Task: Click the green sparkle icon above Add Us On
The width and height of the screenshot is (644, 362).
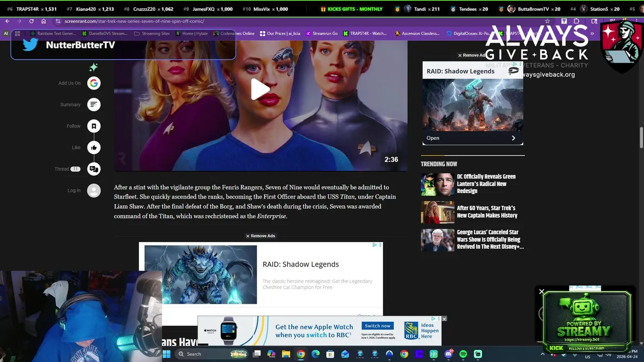Action: click(94, 67)
